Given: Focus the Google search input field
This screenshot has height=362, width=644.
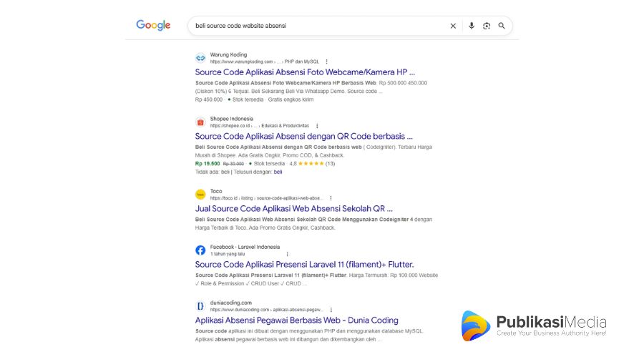Looking at the screenshot, I should coord(315,26).
